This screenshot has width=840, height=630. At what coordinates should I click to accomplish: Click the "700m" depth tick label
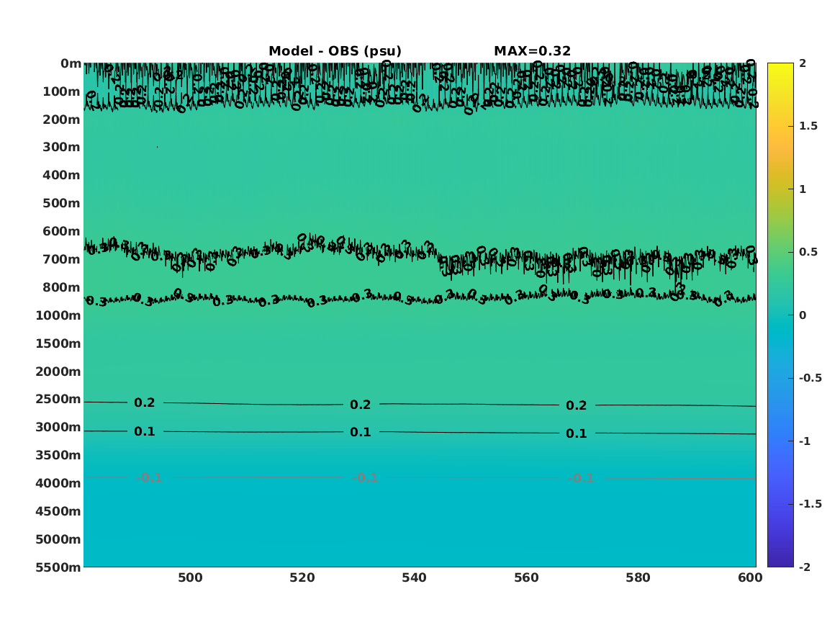62,259
